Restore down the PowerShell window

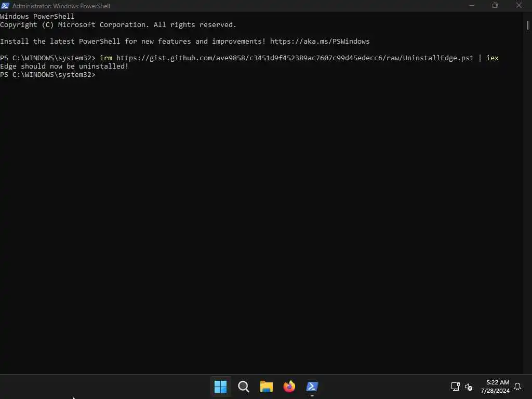[495, 5]
